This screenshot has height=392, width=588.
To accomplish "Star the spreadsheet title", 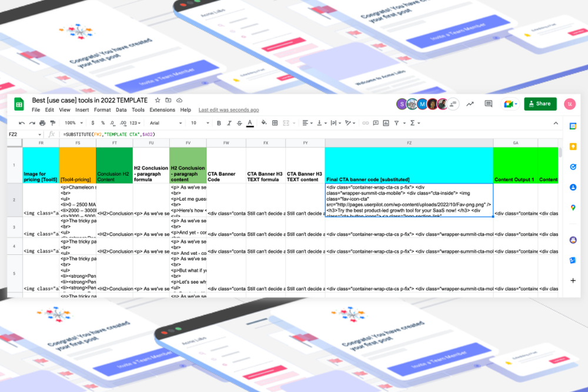I will click(x=157, y=100).
